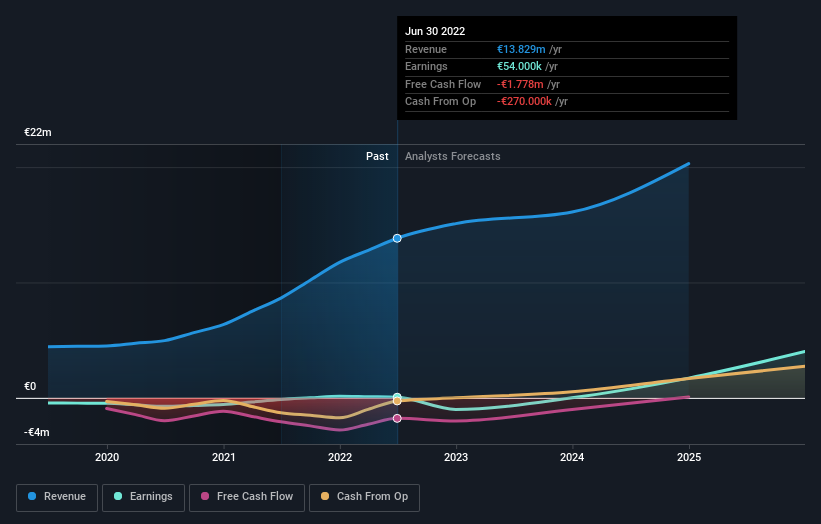The image size is (821, 524).
Task: Click the Jun 30 2022 tooltip date
Action: click(x=435, y=31)
